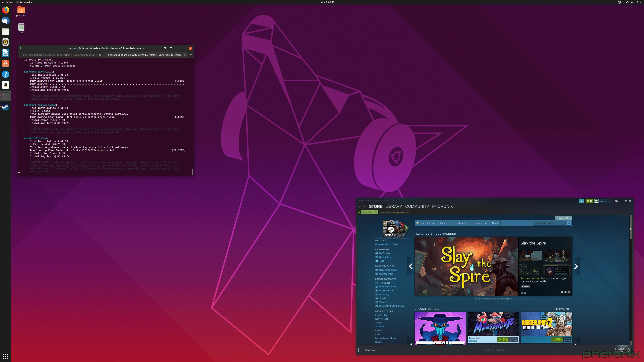Click Steam announcements megaphone icon

click(581, 201)
